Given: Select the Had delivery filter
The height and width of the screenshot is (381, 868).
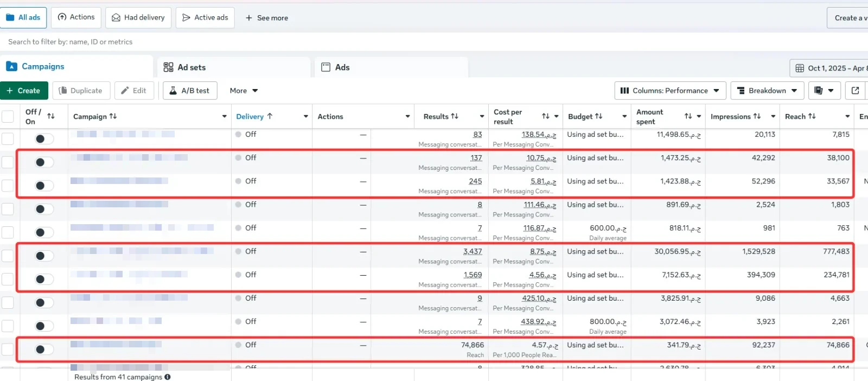Looking at the screenshot, I should pos(138,17).
